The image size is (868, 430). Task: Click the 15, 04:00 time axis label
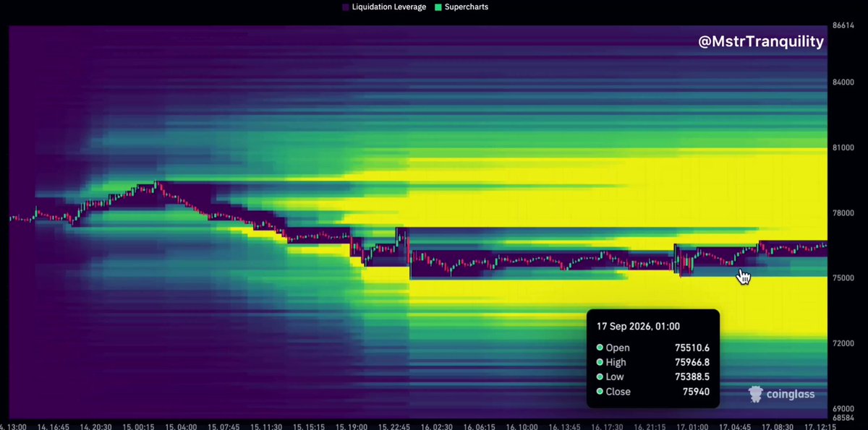point(181,426)
